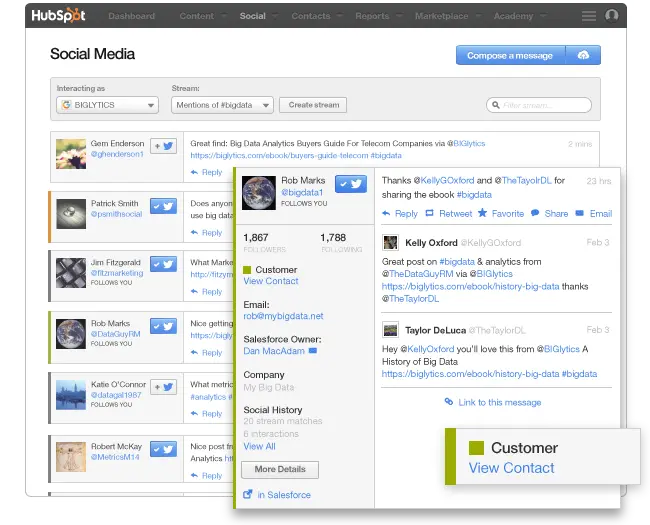Click Kelly Oxford's avatar thumbnail

[x=390, y=243]
